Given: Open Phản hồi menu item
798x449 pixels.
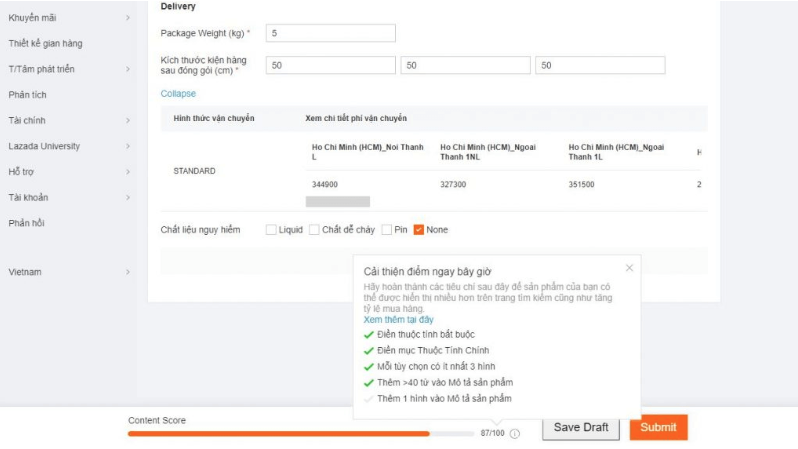Looking at the screenshot, I should pyautogui.click(x=26, y=223).
